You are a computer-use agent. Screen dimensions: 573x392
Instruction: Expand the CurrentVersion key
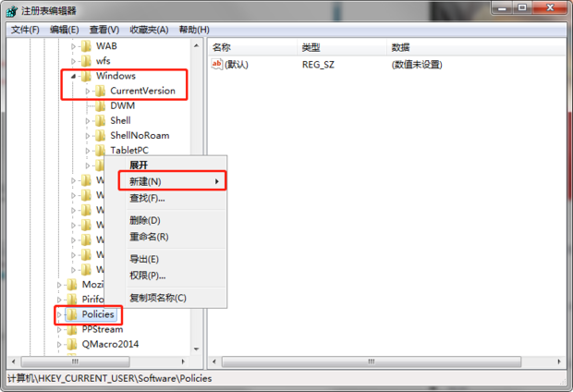[88, 91]
